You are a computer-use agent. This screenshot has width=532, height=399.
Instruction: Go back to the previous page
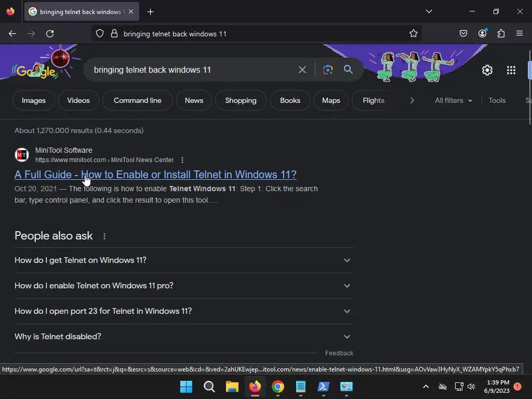[12, 34]
